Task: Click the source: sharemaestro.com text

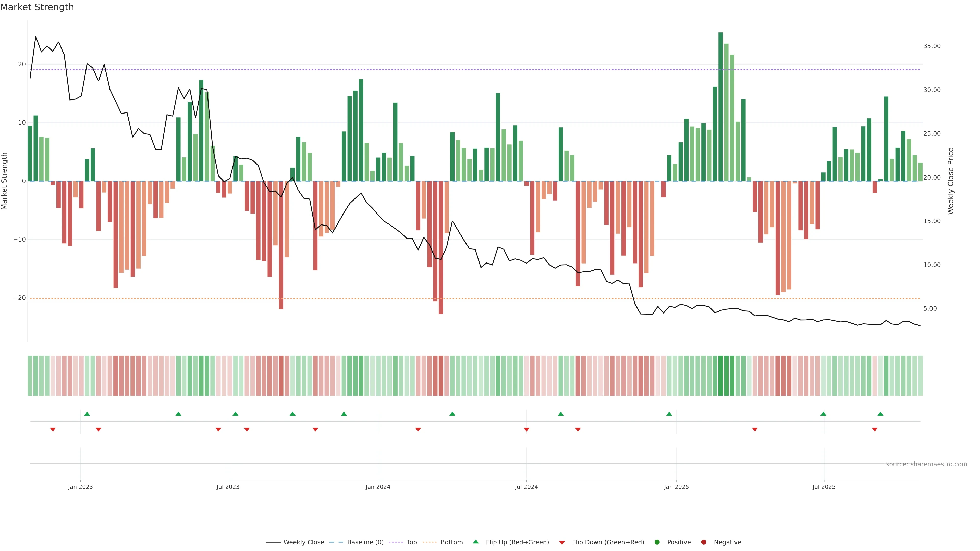Action: point(926,464)
